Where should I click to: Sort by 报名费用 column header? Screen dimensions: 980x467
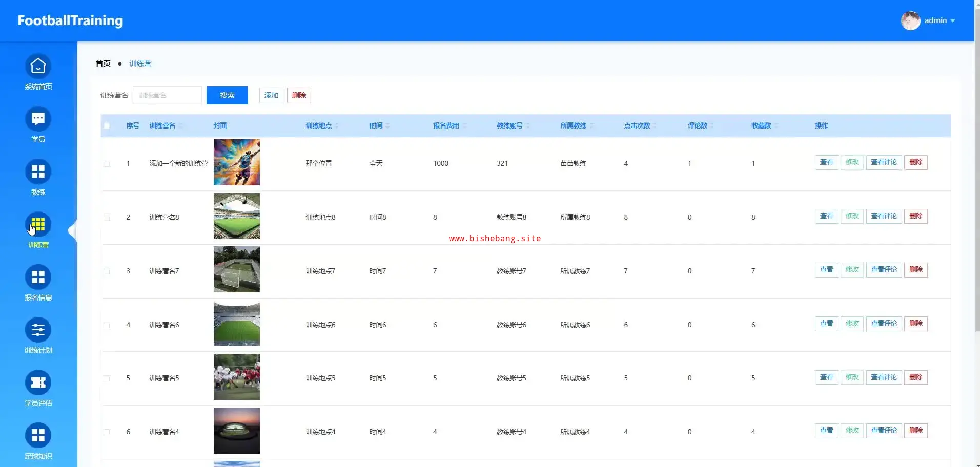446,126
